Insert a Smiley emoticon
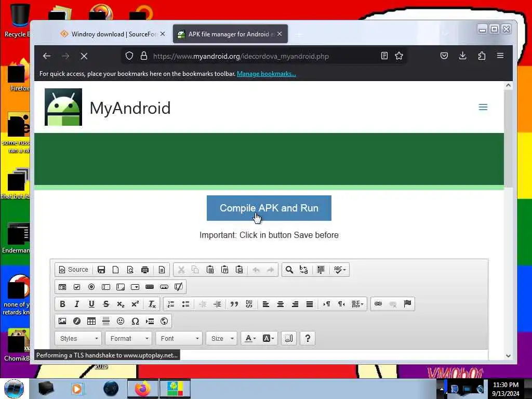 121,321
